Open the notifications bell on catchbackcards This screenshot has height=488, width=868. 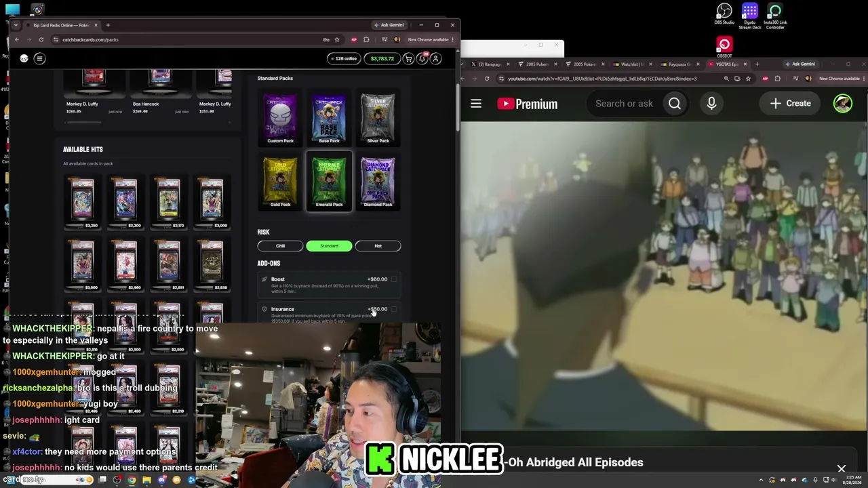click(422, 59)
